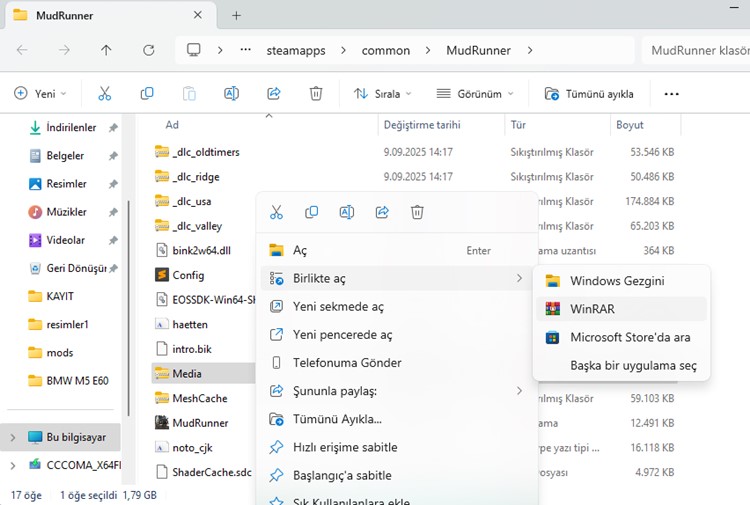
Task: Sort by the Boyut column header
Action: point(629,125)
